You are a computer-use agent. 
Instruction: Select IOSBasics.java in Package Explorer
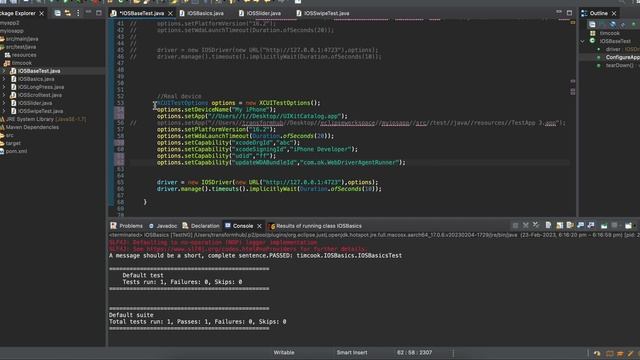pos(36,79)
